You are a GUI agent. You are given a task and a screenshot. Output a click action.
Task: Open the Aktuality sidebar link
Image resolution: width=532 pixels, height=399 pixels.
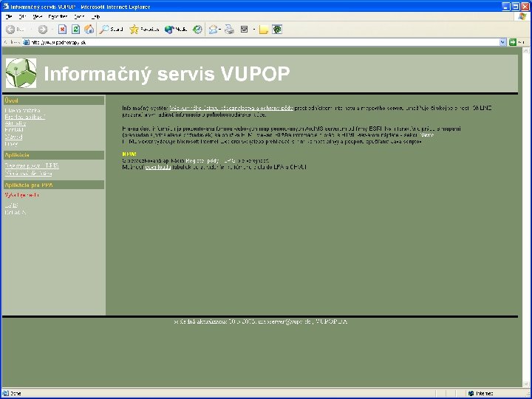[x=16, y=123]
